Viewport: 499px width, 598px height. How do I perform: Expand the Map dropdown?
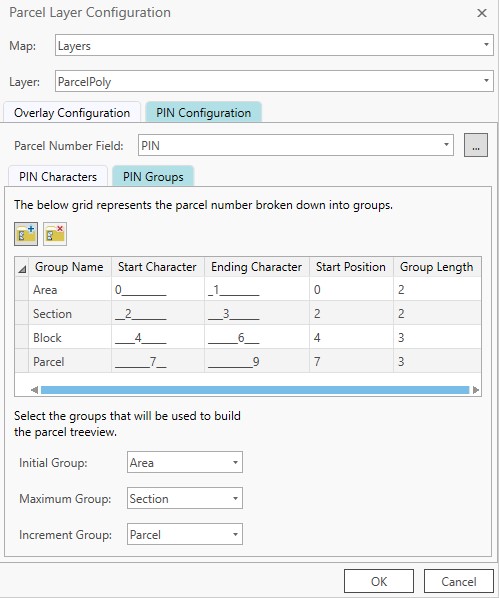coord(274,45)
